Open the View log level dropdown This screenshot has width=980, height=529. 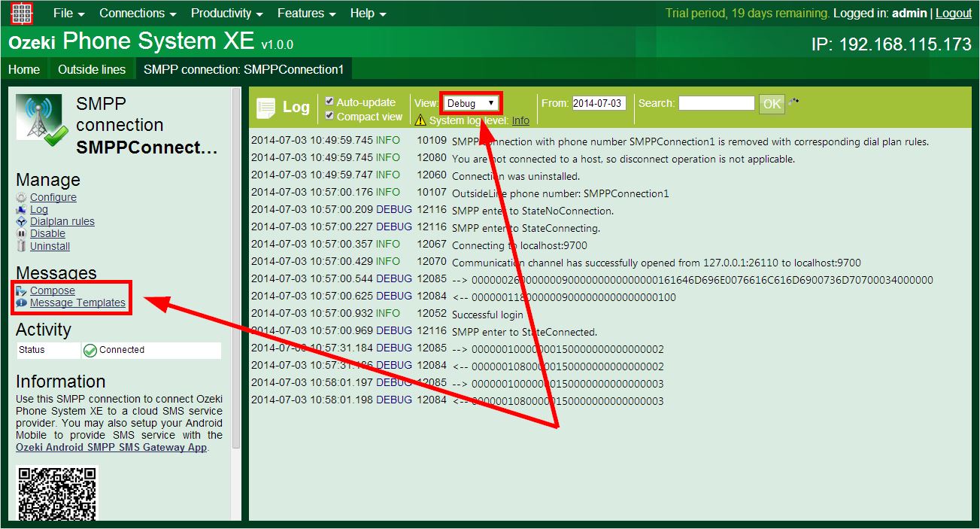470,103
